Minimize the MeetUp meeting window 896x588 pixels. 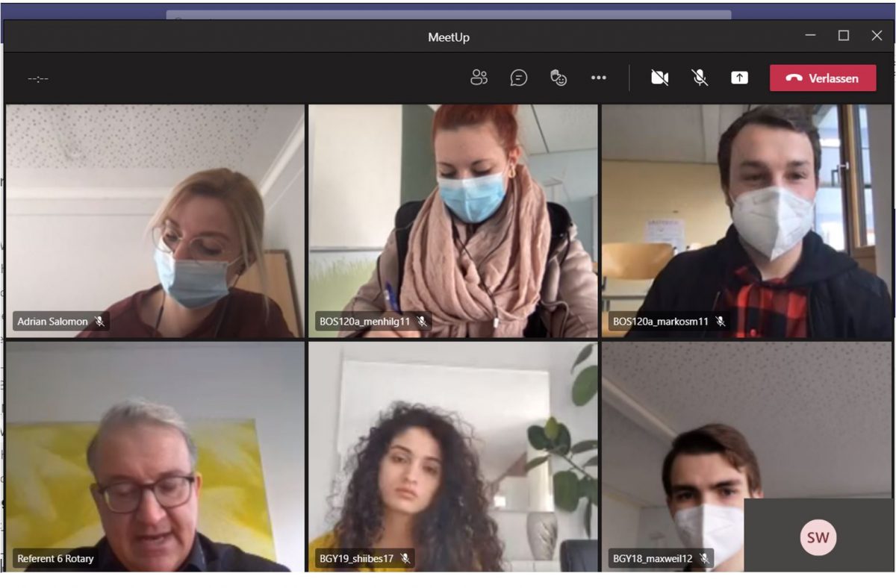point(810,36)
